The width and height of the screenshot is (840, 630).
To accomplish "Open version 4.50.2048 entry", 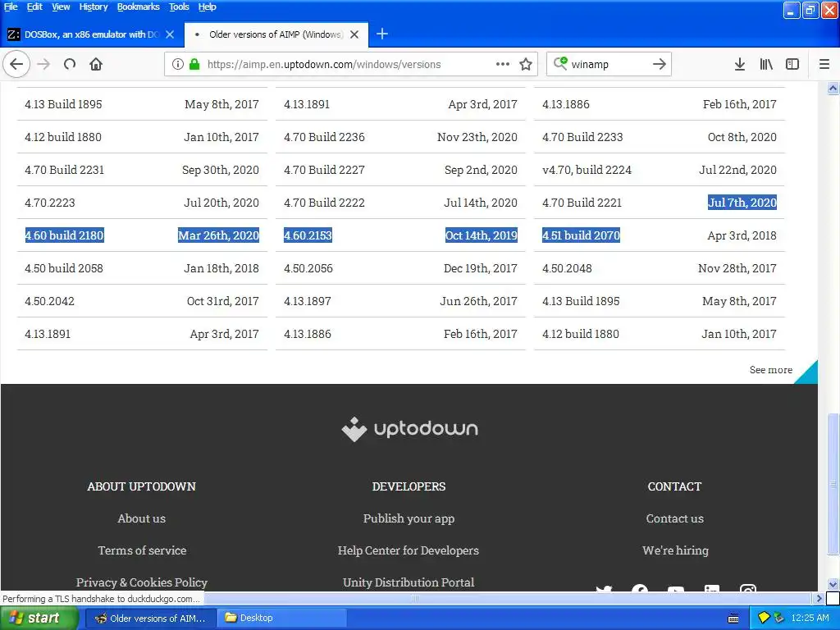I will tap(567, 268).
